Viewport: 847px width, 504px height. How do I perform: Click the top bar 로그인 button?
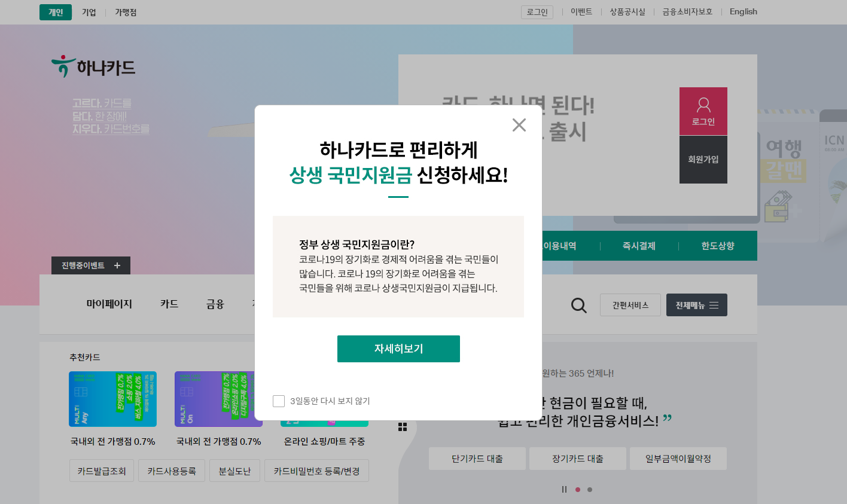point(537,12)
